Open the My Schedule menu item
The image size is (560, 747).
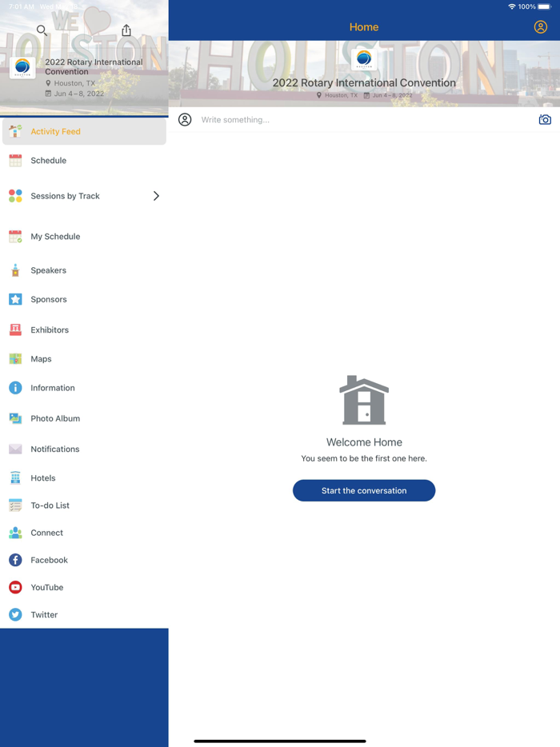[x=55, y=236]
